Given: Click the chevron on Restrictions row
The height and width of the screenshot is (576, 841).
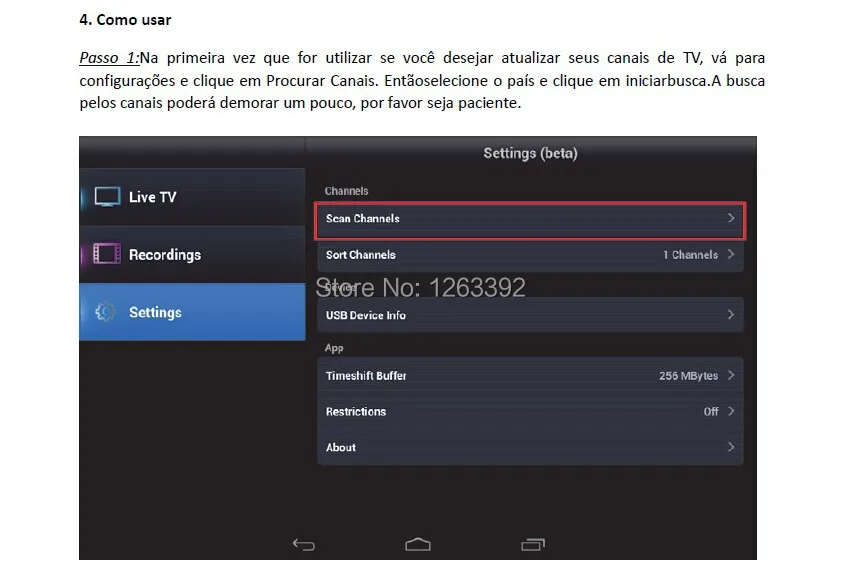Looking at the screenshot, I should pyautogui.click(x=731, y=411).
